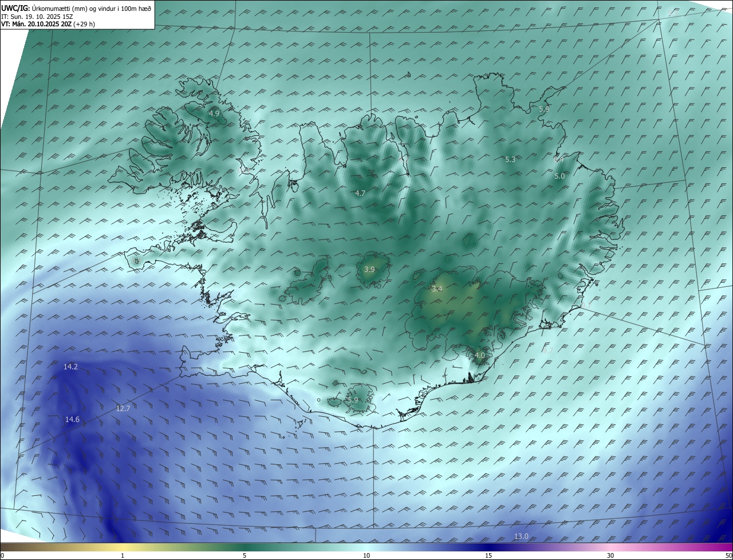Select the 10 tick label on the color scale
Image resolution: width=733 pixels, height=560 pixels.
[x=366, y=555]
